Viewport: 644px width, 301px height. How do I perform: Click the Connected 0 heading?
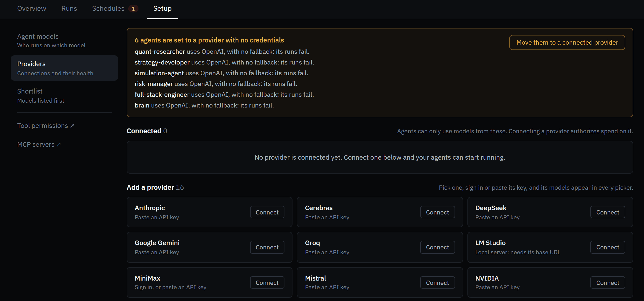147,131
